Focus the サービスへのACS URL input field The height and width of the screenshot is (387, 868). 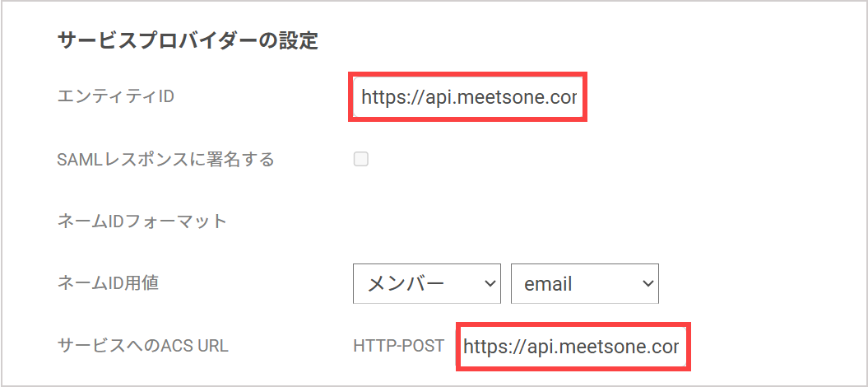pyautogui.click(x=573, y=347)
